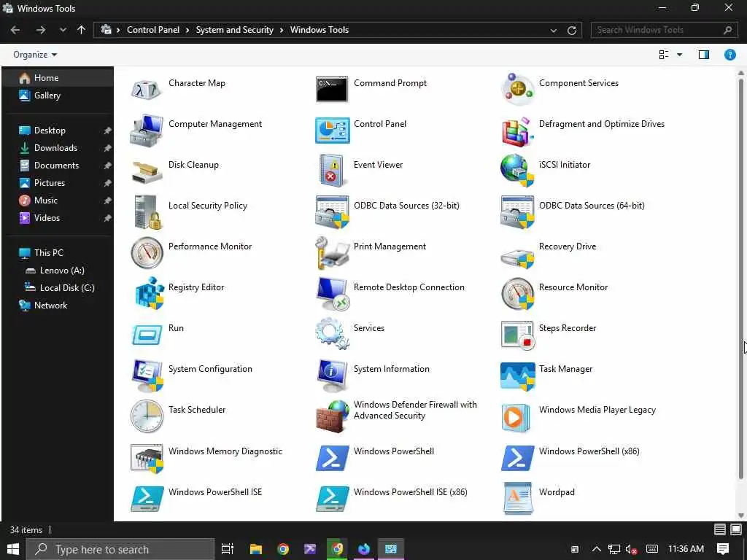Select Windows Media Player Legacy icon
The width and height of the screenshot is (747, 560).
point(516,418)
